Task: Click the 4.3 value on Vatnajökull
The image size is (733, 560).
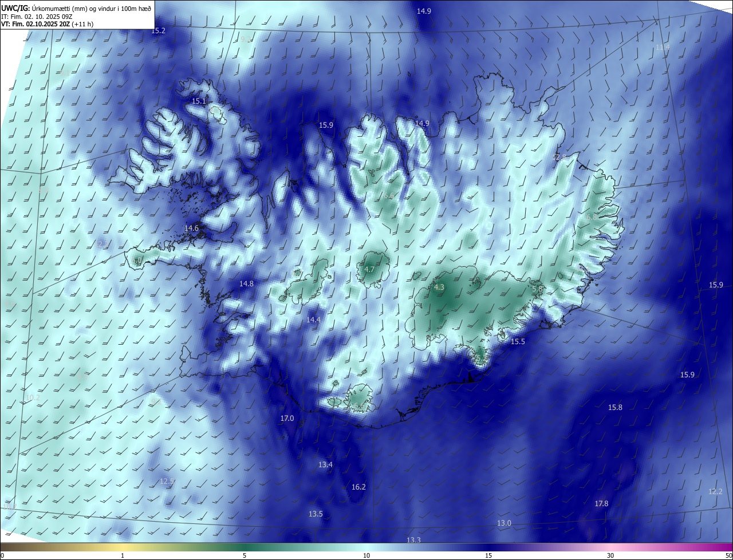Action: pyautogui.click(x=439, y=287)
